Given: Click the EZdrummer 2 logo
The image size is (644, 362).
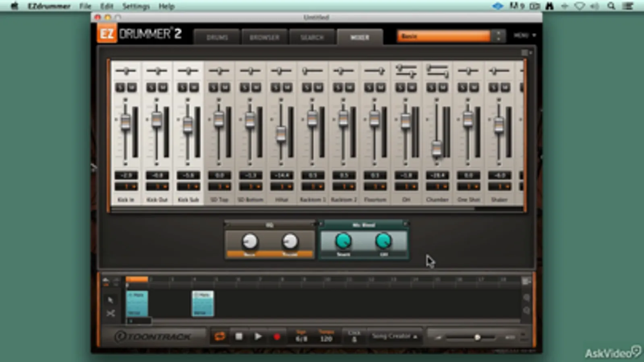Looking at the screenshot, I should pos(139,33).
